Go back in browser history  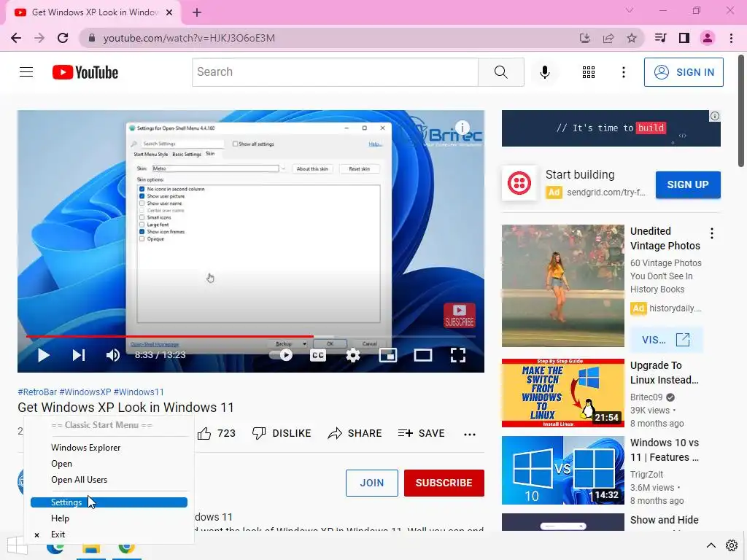coord(16,38)
